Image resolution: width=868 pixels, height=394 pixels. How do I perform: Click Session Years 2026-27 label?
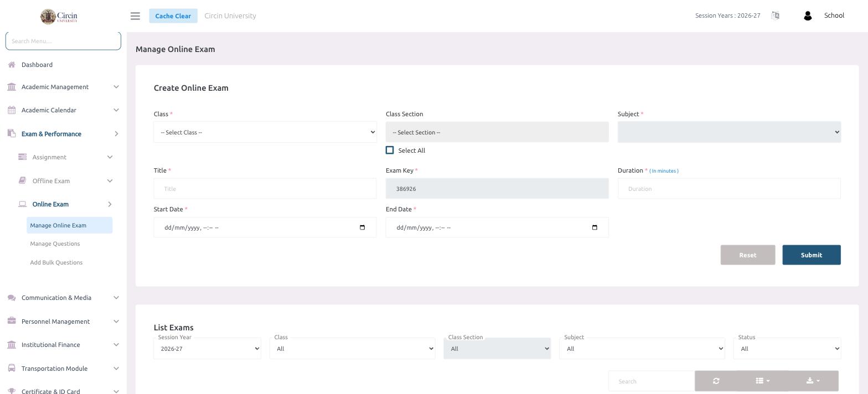[728, 15]
